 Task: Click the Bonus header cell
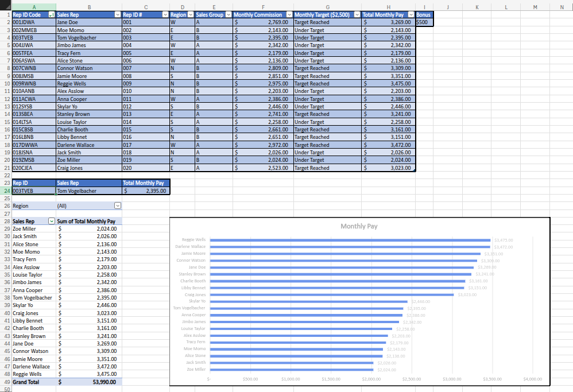(x=424, y=14)
